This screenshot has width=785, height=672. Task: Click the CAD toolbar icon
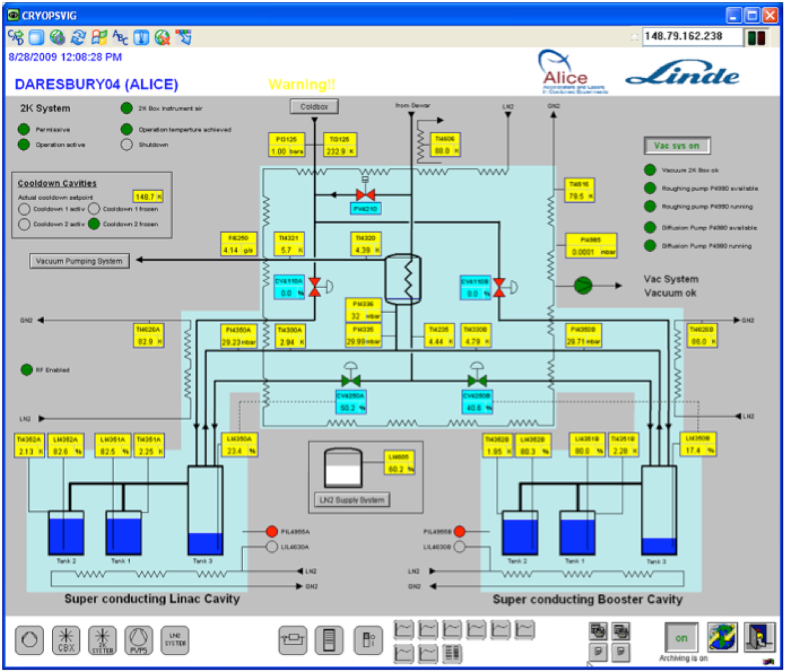tap(16, 37)
